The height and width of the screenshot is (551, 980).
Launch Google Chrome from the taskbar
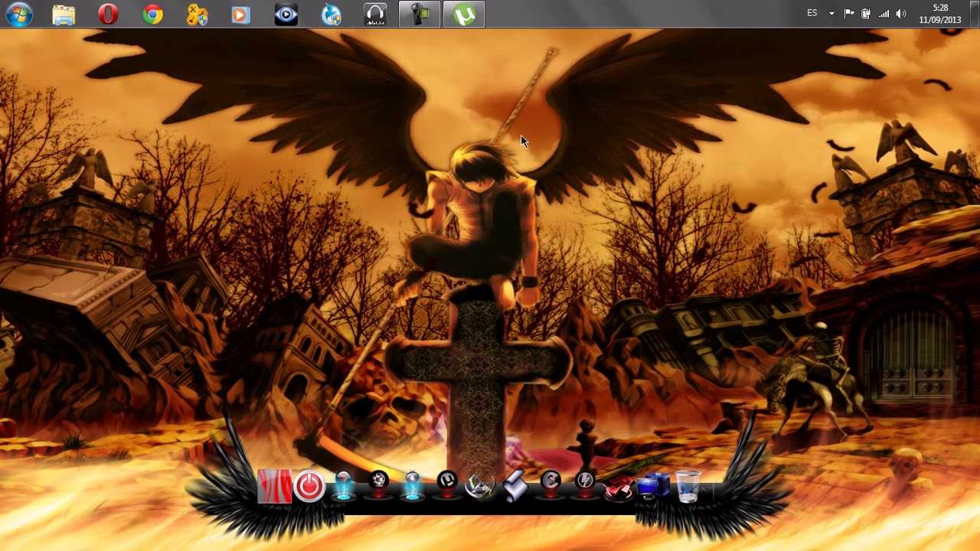152,14
